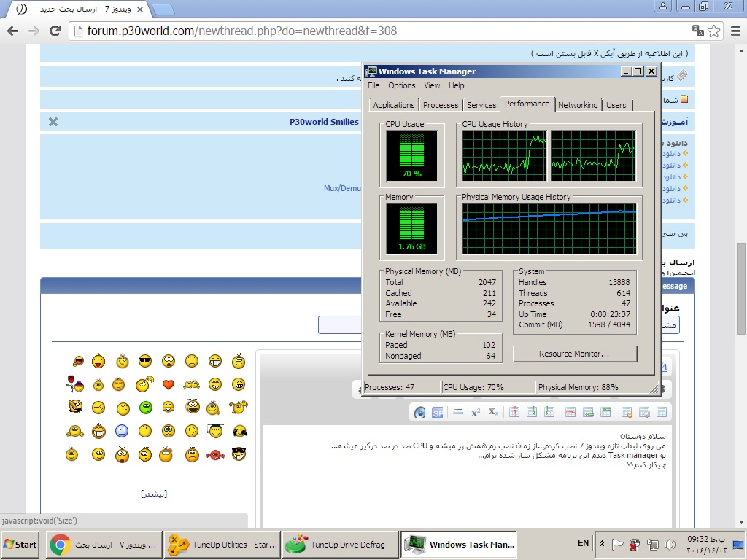Click the browser address bar
The image size is (747, 560).
tap(381, 31)
